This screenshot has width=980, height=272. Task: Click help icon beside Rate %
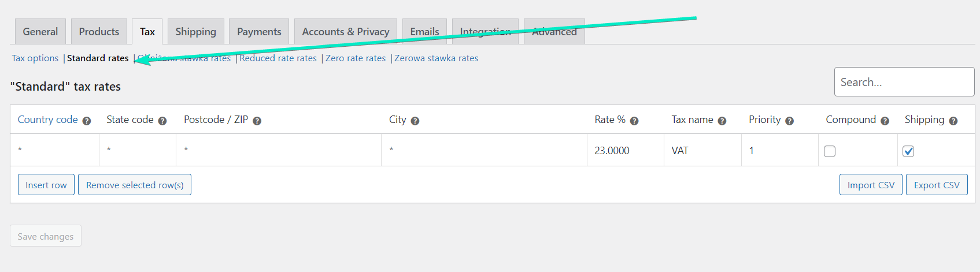coord(634,121)
